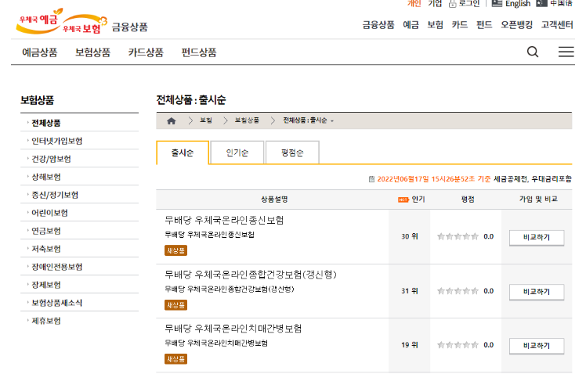This screenshot has width=586, height=392.
Task: Select 건강/암보험 in sidebar
Action: [51, 159]
